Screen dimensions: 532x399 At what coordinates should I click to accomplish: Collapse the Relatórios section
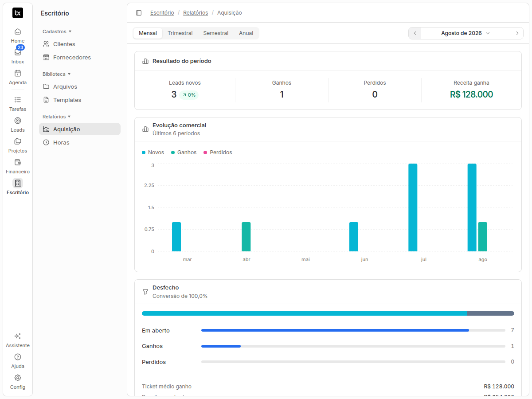point(57,117)
